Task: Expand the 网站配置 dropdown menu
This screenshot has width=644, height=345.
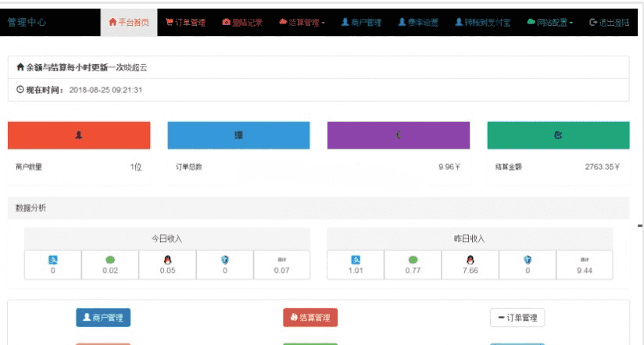Action: [x=550, y=22]
